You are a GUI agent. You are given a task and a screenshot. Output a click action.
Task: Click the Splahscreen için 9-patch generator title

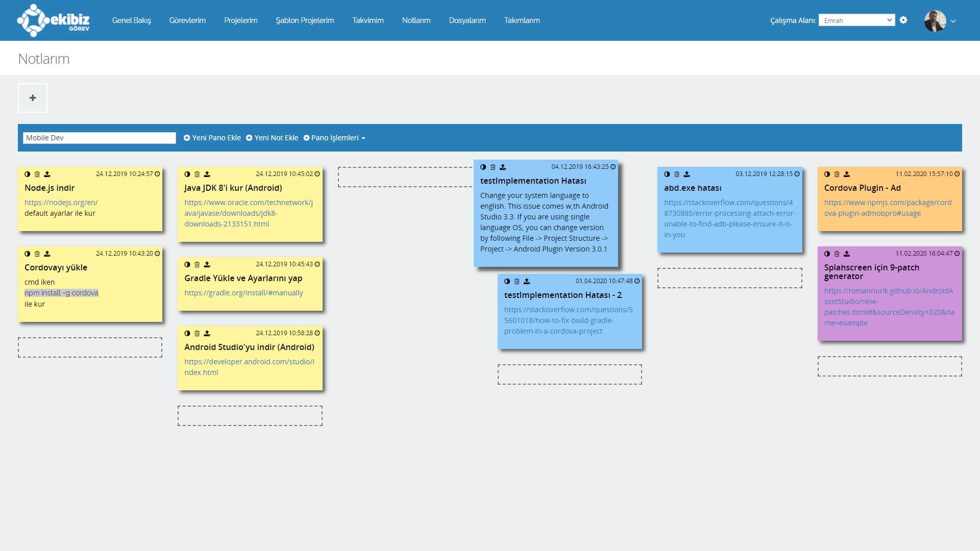click(872, 272)
